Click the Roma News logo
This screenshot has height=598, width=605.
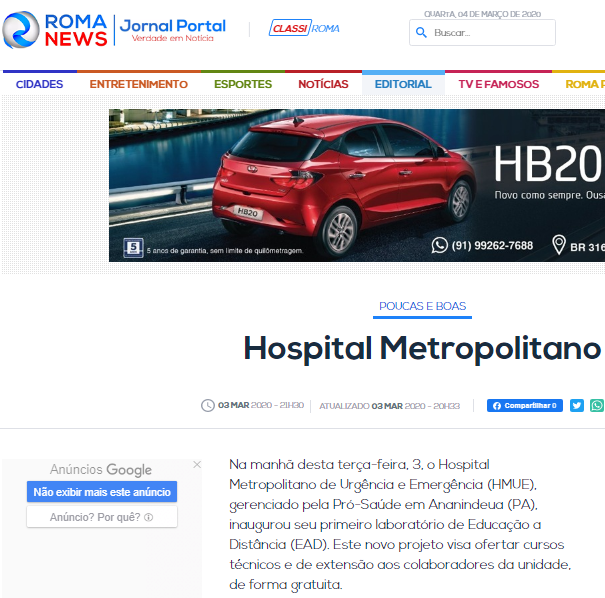click(55, 29)
